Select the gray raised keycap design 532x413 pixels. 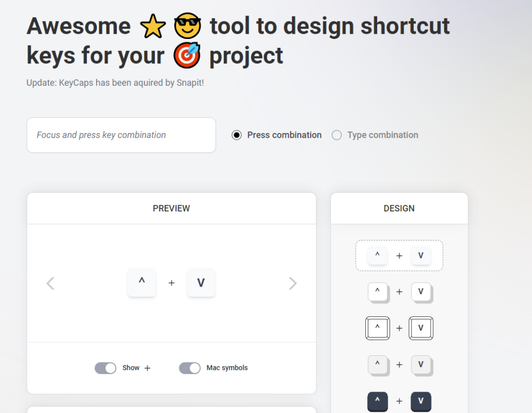tap(399, 365)
